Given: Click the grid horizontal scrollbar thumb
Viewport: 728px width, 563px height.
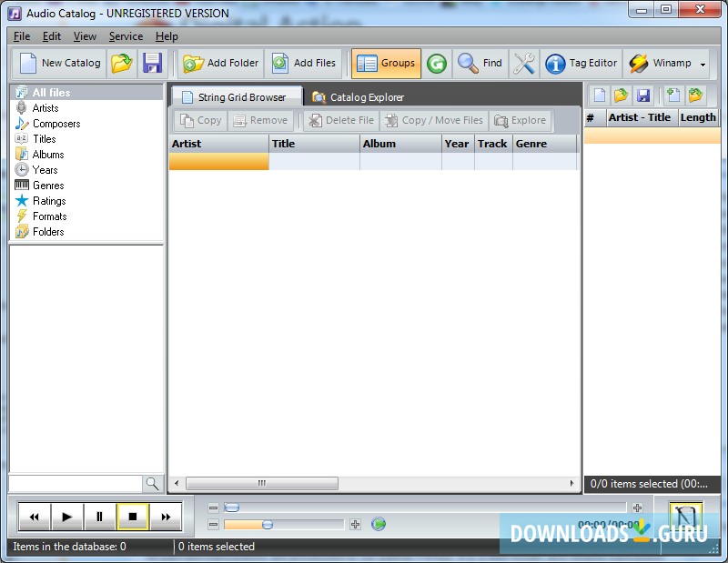Looking at the screenshot, I should [x=262, y=483].
